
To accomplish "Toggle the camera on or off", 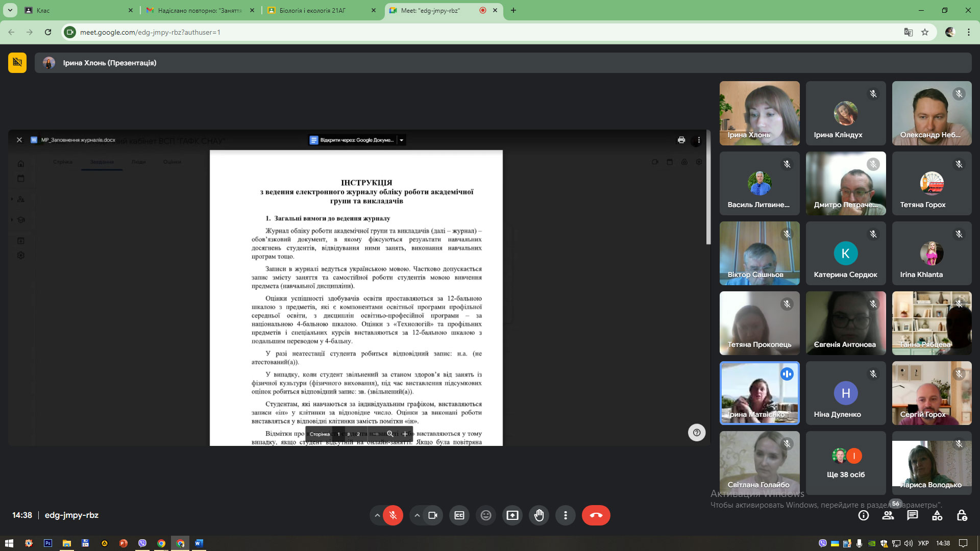I will [x=433, y=515].
